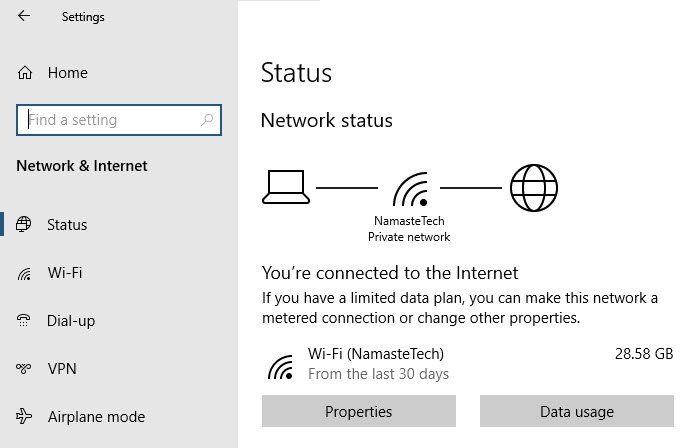Select Wi-Fi in the sidebar

65,273
